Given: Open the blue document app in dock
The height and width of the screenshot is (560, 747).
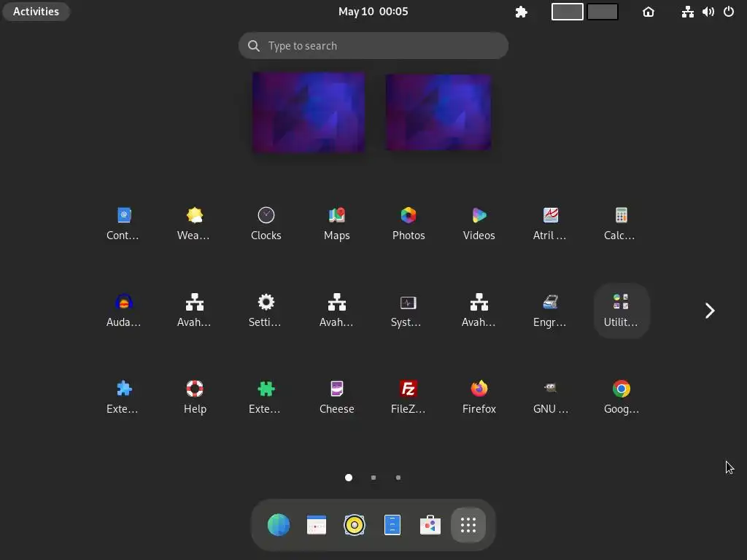Looking at the screenshot, I should [392, 525].
